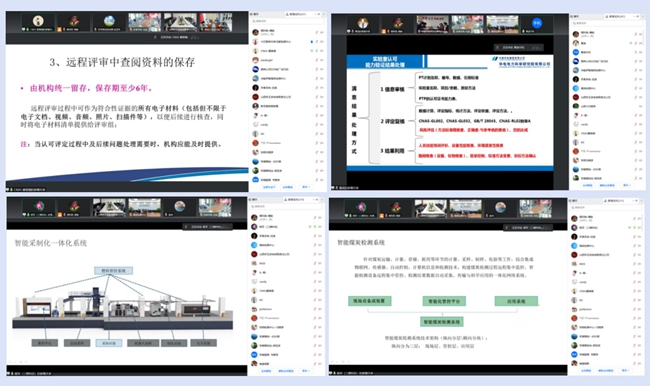Open the 更多 dropdown below the top-right participant list
The image size is (650, 386).
626,185
